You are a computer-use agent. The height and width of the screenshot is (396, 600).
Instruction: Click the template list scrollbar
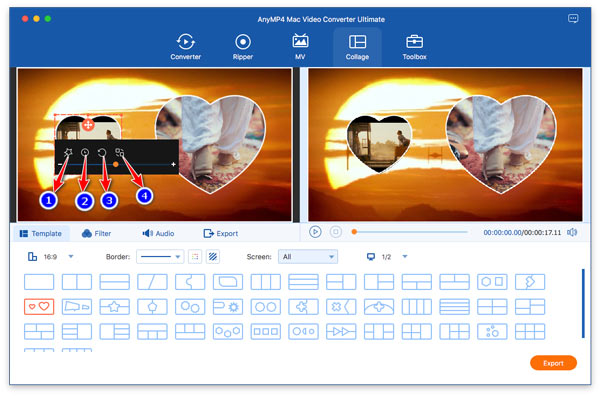(x=583, y=303)
